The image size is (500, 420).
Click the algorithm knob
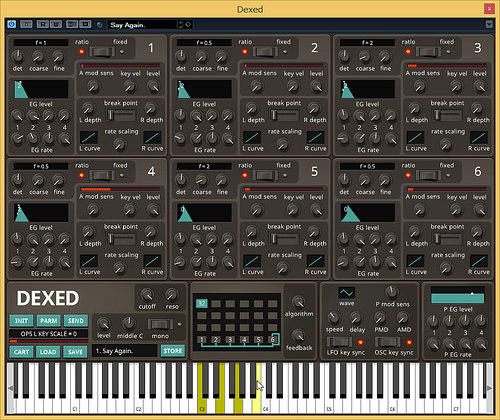[298, 302]
